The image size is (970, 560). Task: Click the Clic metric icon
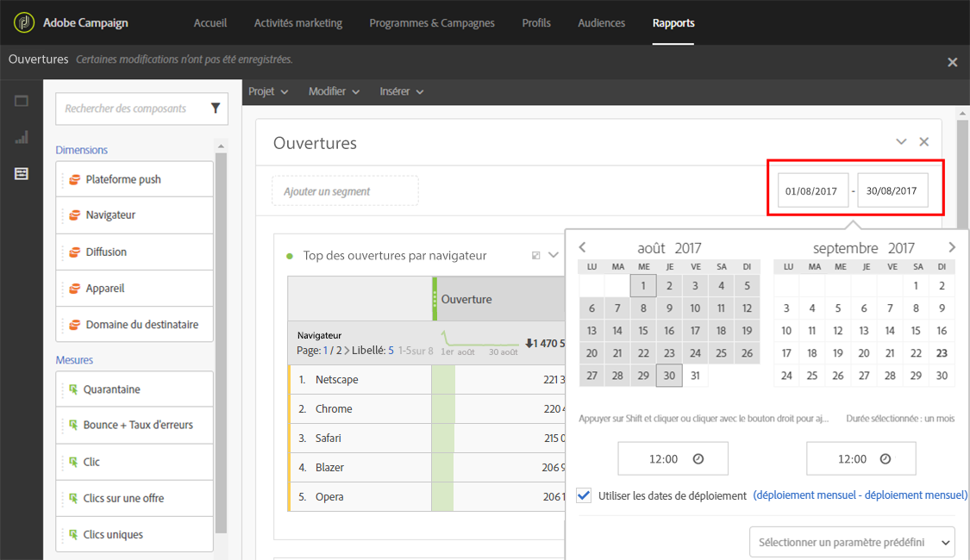point(73,462)
